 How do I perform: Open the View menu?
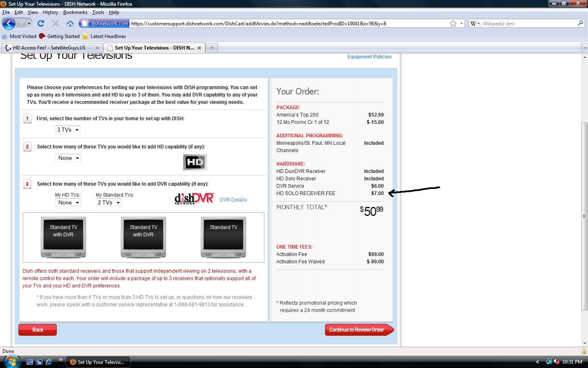(33, 12)
